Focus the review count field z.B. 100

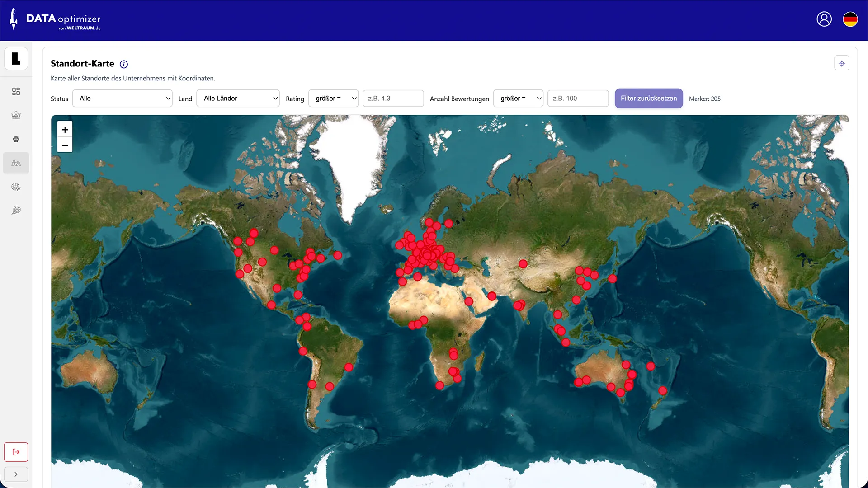578,99
